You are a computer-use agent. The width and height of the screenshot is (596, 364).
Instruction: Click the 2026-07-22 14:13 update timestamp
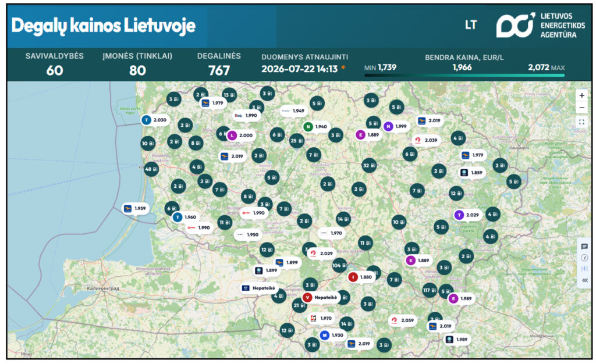click(300, 69)
